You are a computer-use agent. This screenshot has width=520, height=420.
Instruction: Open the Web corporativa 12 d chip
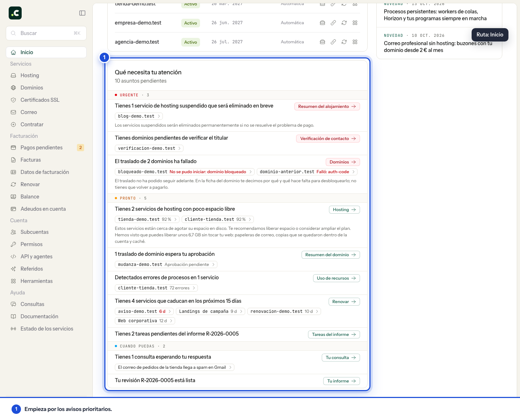145,321
